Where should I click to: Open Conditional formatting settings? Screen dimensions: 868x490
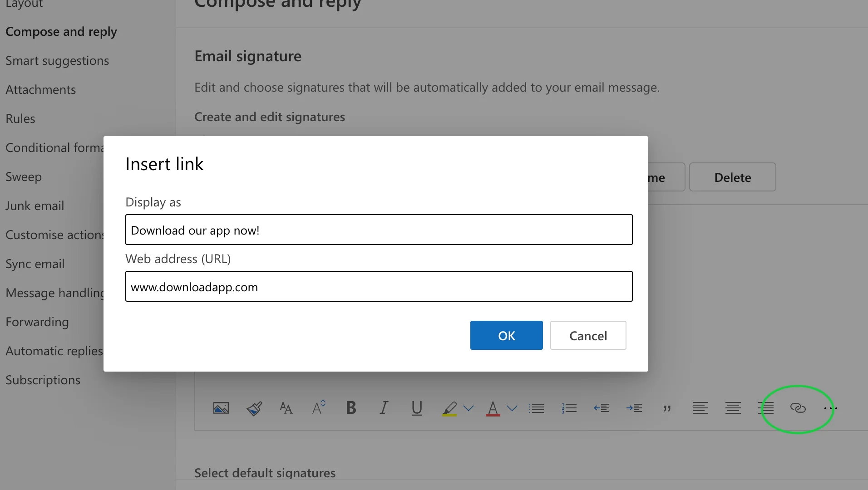click(54, 148)
